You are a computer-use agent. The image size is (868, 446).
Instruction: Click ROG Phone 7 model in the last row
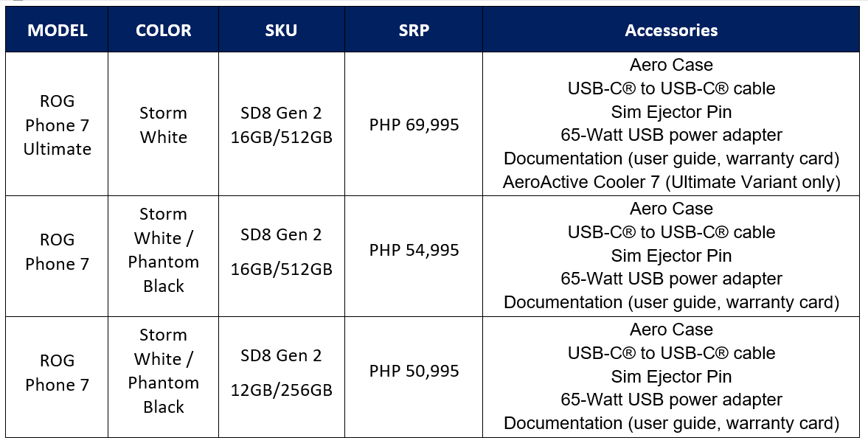pyautogui.click(x=57, y=372)
